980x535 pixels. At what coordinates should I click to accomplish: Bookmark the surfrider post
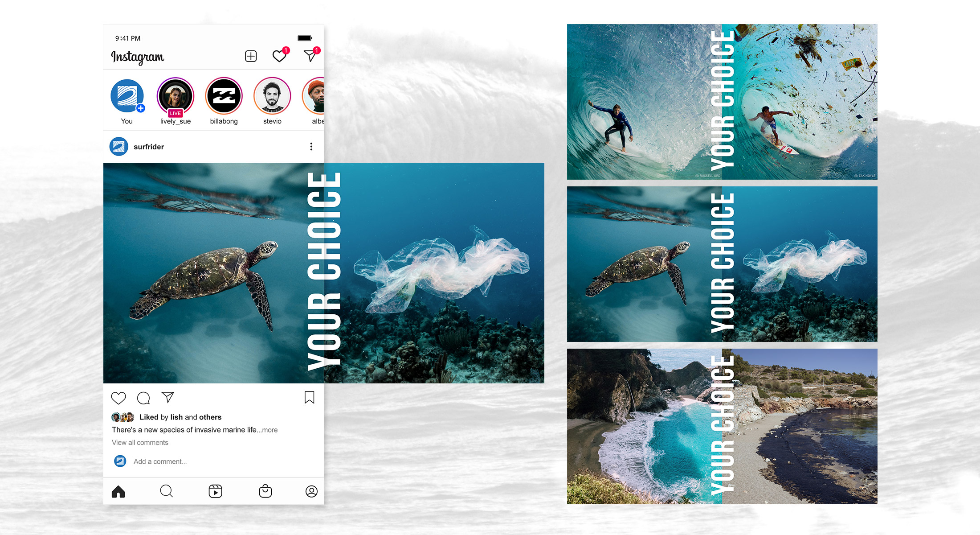(309, 397)
